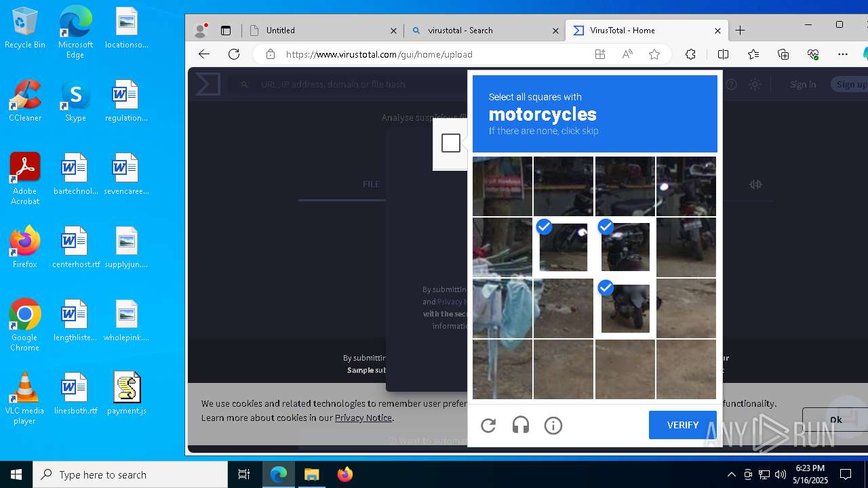Select the centerhost.rtf desktop file
This screenshot has height=488, width=868.
(75, 247)
